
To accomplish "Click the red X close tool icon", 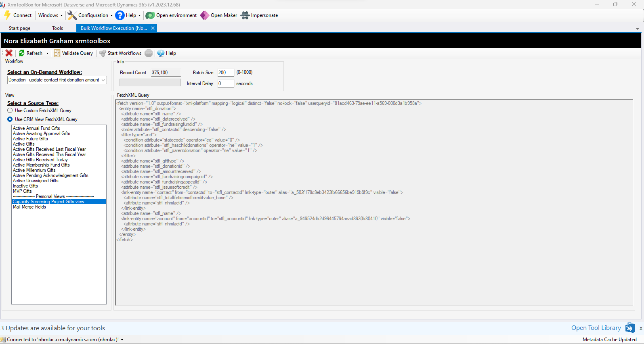I will pyautogui.click(x=9, y=53).
